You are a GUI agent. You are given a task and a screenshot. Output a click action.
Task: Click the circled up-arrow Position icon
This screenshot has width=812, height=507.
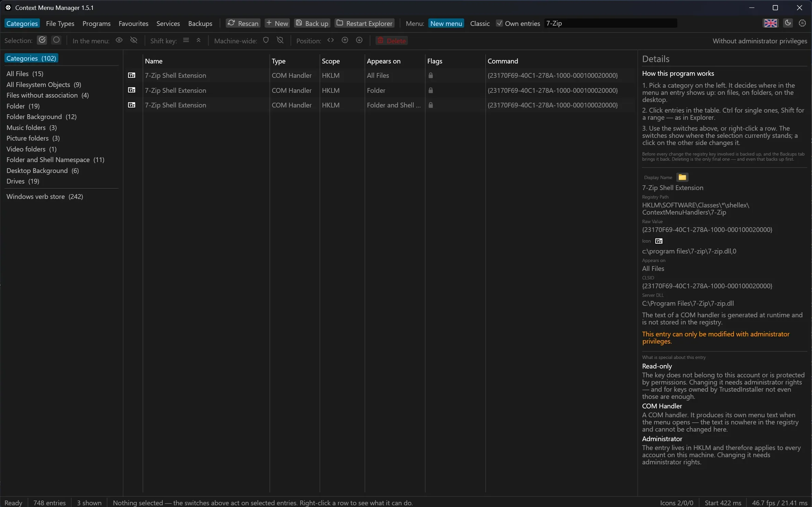click(345, 40)
